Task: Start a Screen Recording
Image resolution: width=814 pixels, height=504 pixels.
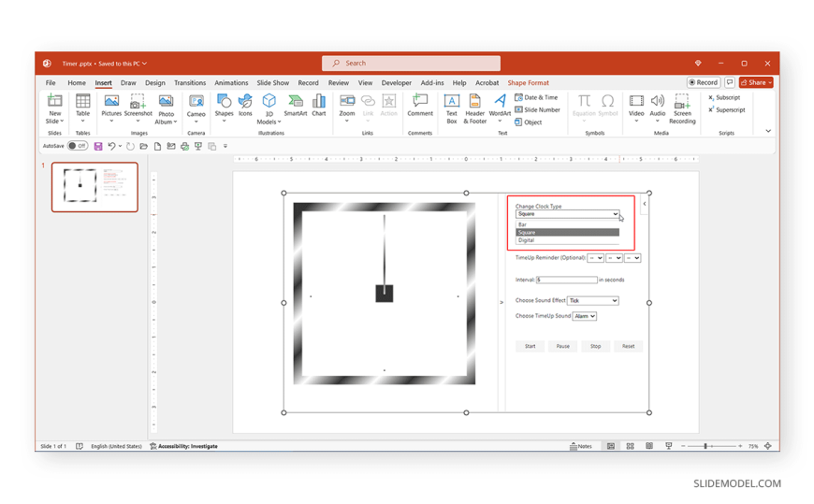Action: [682, 109]
